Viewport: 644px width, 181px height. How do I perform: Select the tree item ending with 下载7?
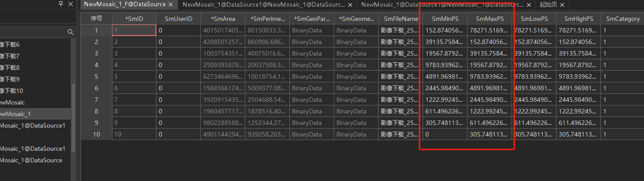(x=10, y=56)
